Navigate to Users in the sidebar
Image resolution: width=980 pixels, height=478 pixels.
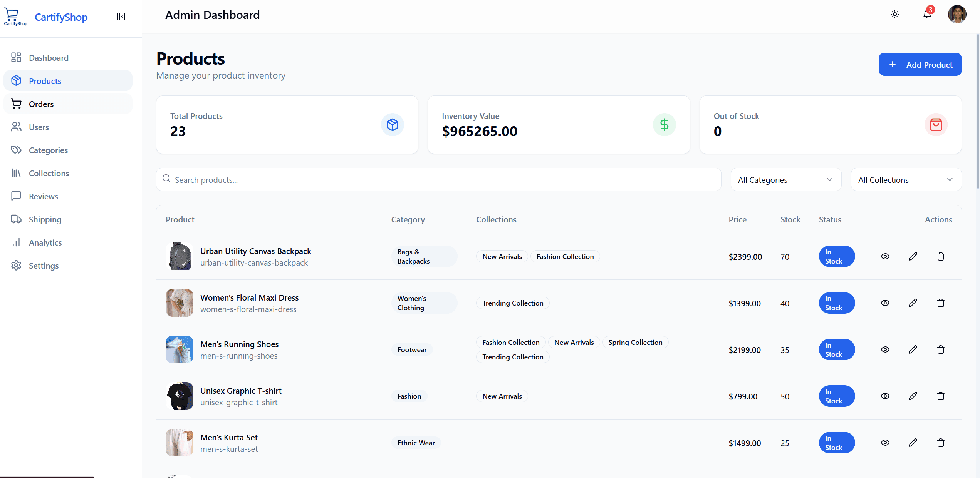pos(68,127)
